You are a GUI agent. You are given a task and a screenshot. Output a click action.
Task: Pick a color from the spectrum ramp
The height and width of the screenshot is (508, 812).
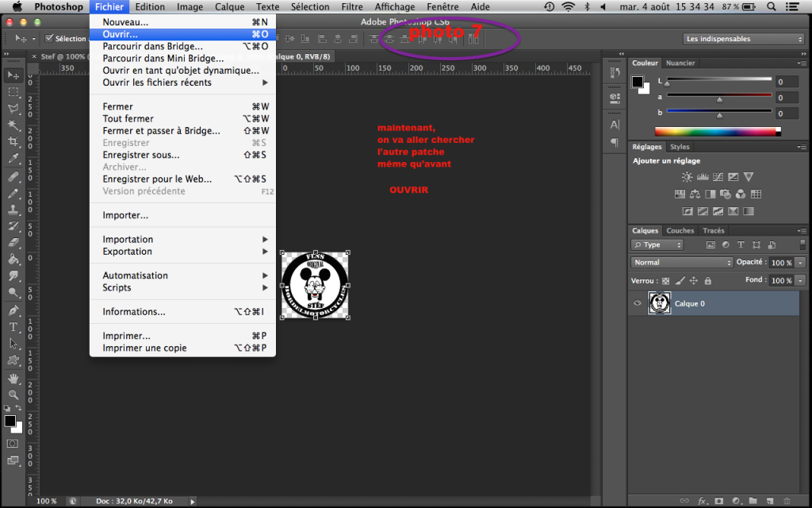tap(718, 132)
